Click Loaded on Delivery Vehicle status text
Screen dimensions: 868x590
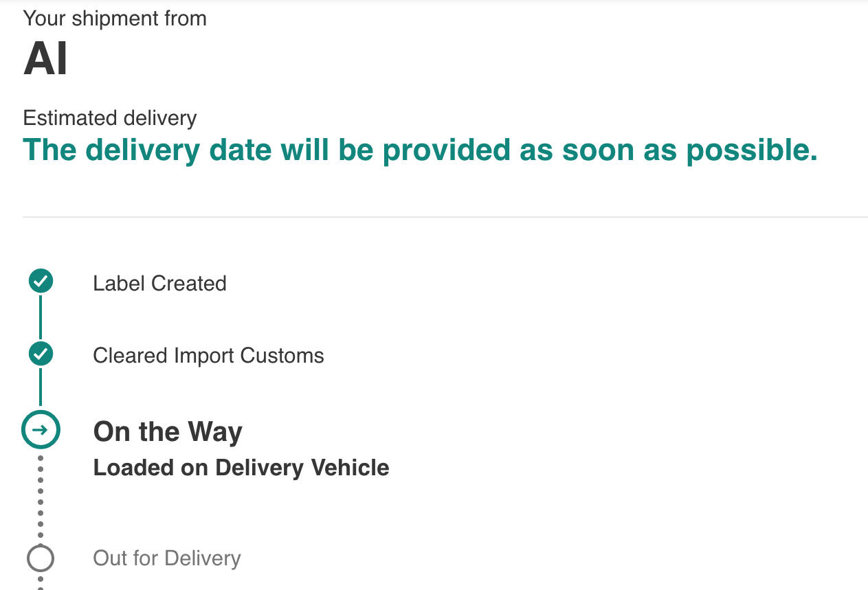(x=241, y=468)
